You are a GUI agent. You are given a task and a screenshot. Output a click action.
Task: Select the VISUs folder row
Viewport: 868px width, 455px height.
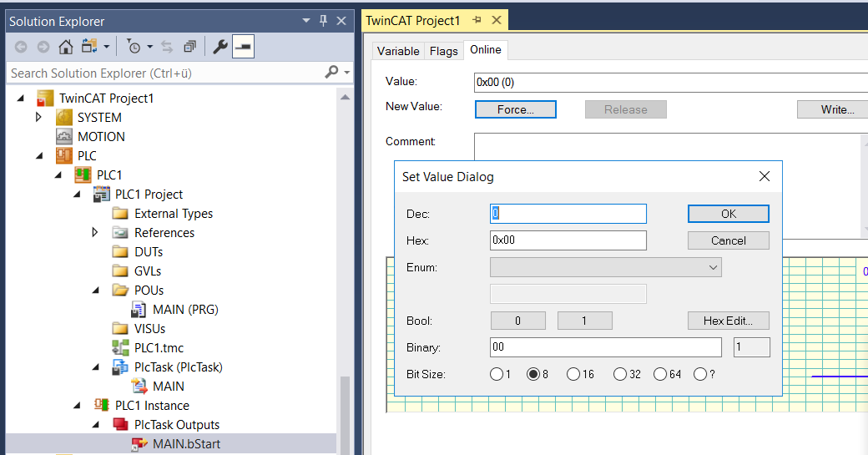pyautogui.click(x=150, y=329)
